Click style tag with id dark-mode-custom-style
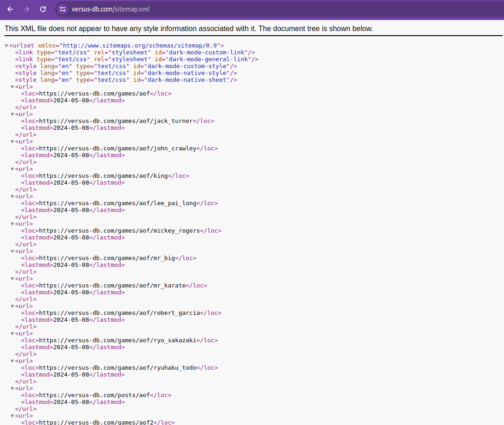 click(126, 66)
